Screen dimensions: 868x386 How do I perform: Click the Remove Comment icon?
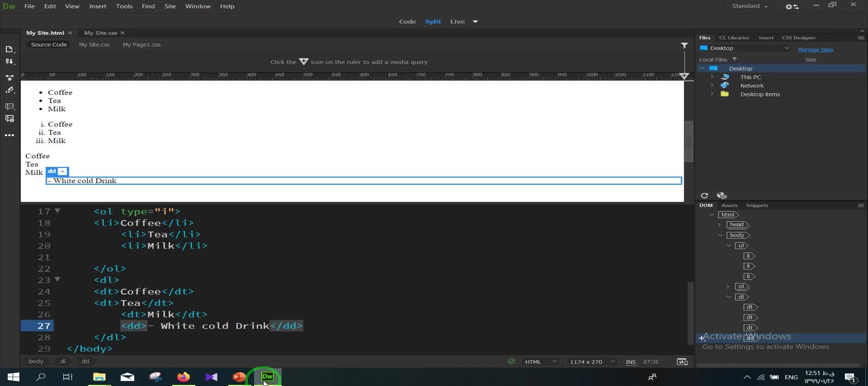click(x=9, y=119)
